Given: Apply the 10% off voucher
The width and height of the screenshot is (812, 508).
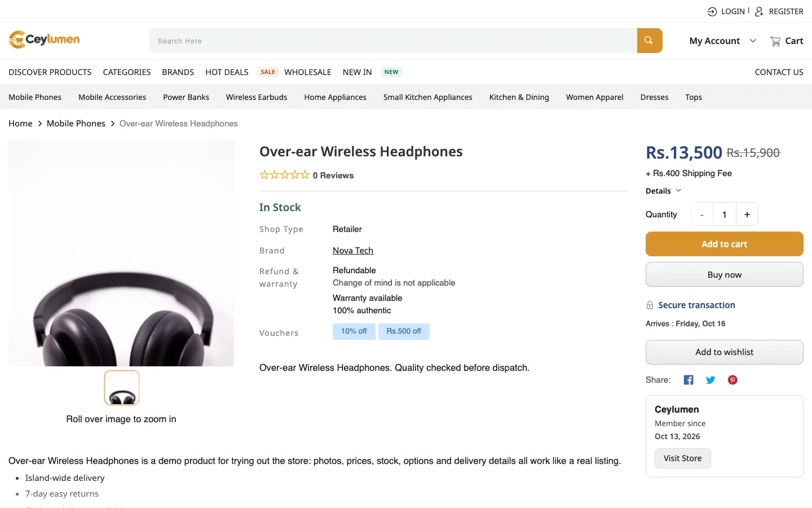Looking at the screenshot, I should [354, 331].
